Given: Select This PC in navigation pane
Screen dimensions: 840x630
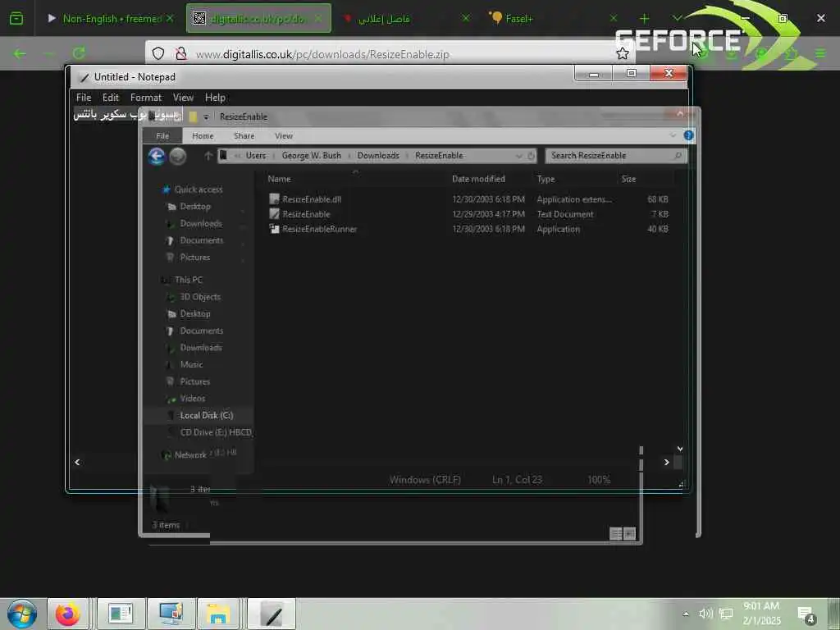Looking at the screenshot, I should pos(188,281).
